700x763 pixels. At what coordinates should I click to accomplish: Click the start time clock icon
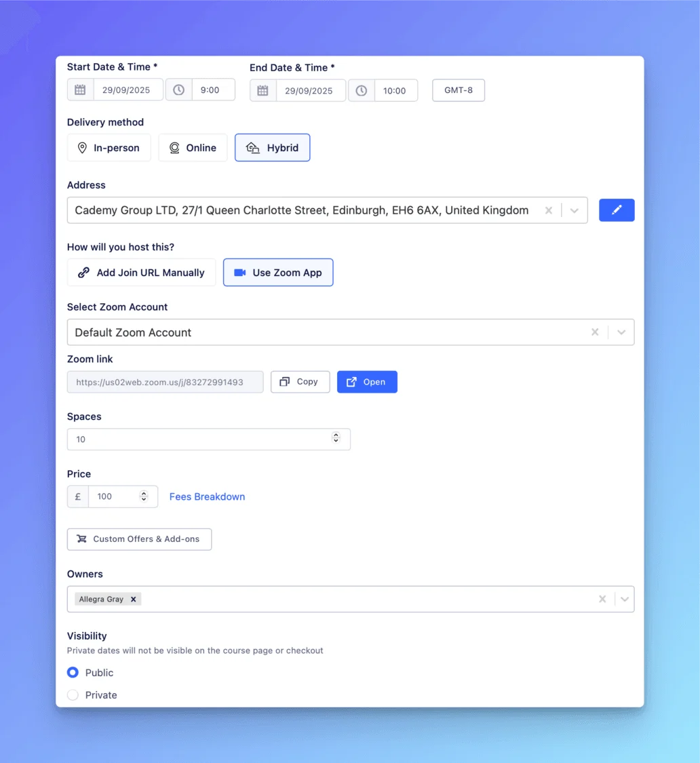[178, 90]
